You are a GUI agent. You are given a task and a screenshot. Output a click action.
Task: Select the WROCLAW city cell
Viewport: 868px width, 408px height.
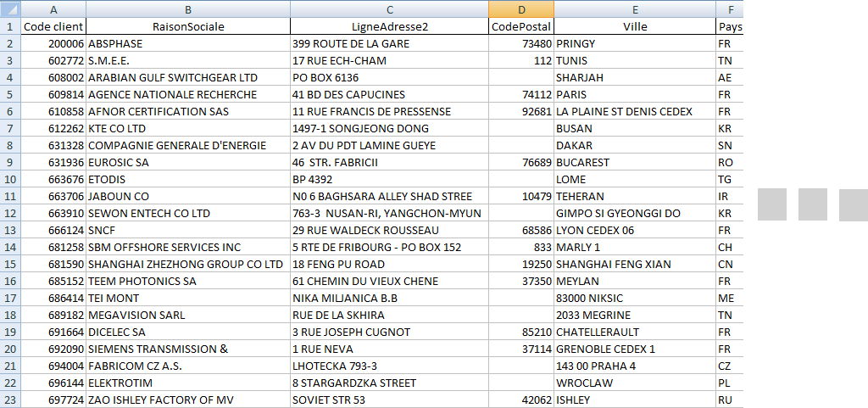pos(635,383)
